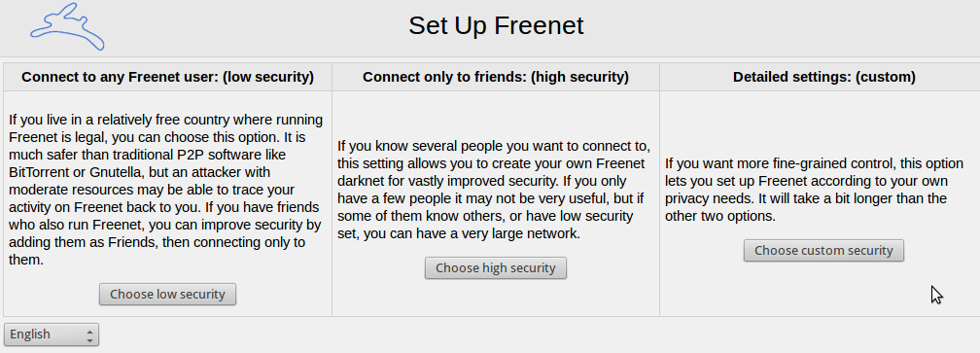
Task: Select the low security column header
Action: pyautogui.click(x=167, y=77)
